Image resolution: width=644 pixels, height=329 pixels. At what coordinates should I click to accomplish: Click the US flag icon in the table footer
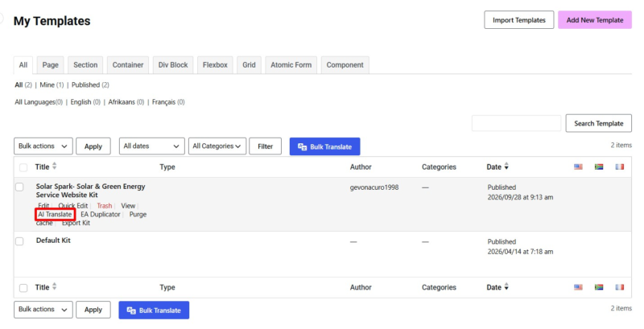point(578,287)
